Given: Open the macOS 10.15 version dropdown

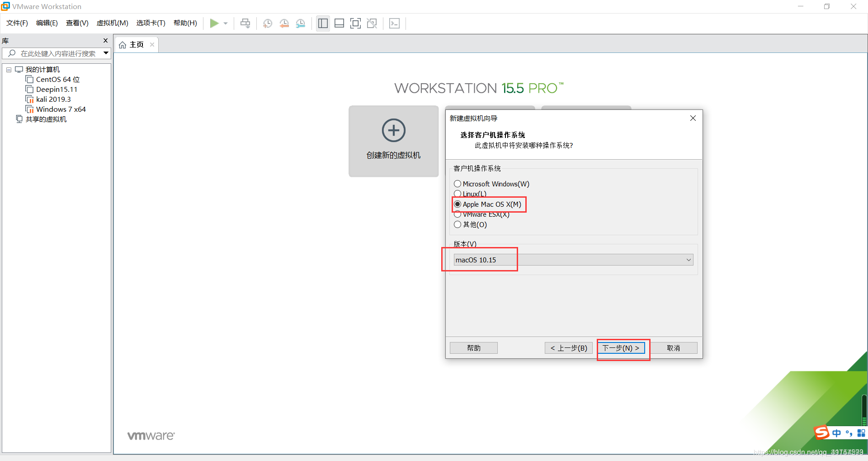Looking at the screenshot, I should pyautogui.click(x=573, y=260).
